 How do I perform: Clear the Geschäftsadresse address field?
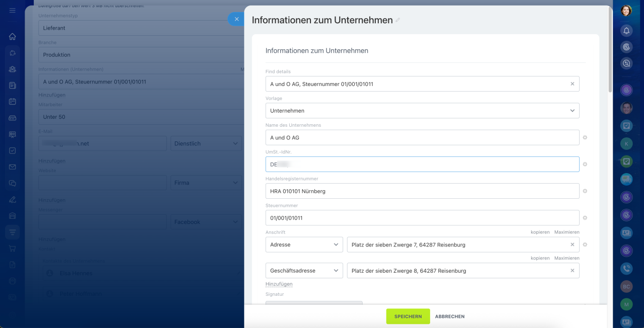tap(572, 271)
